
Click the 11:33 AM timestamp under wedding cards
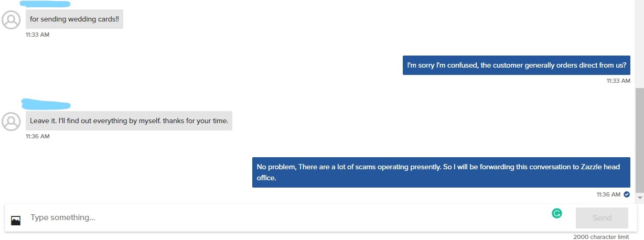point(38,35)
